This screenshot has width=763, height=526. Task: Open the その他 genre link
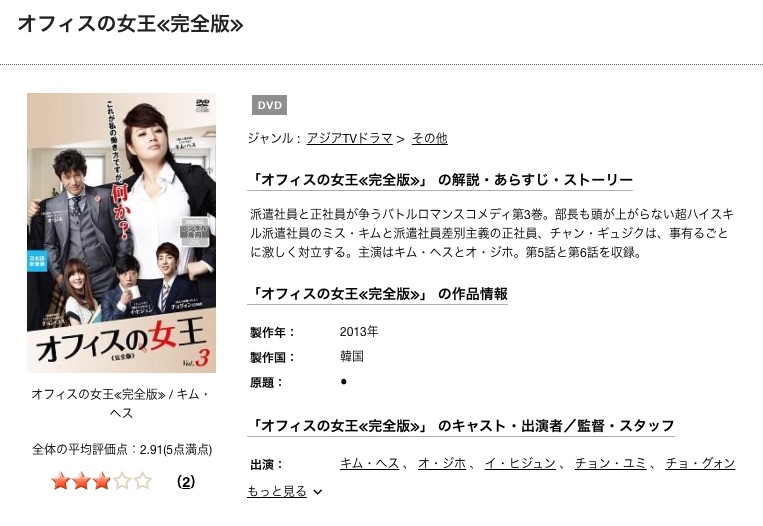tap(429, 139)
